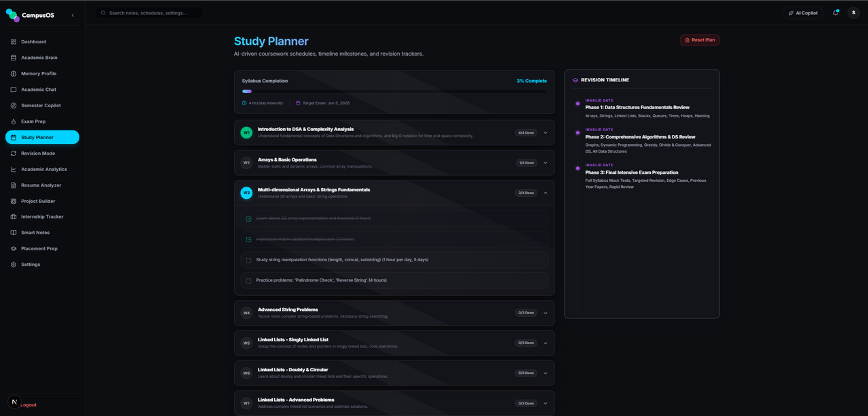Expand the Arrays & Basic Operations week
This screenshot has width=868, height=416.
click(x=546, y=163)
